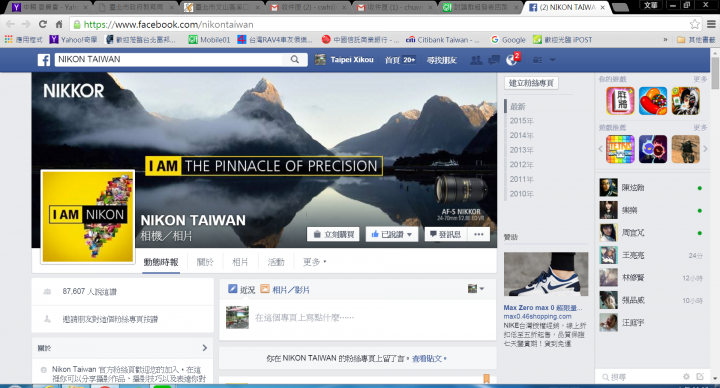
Task: Open the Nike sneaker sponsored ad image
Action: (546, 274)
